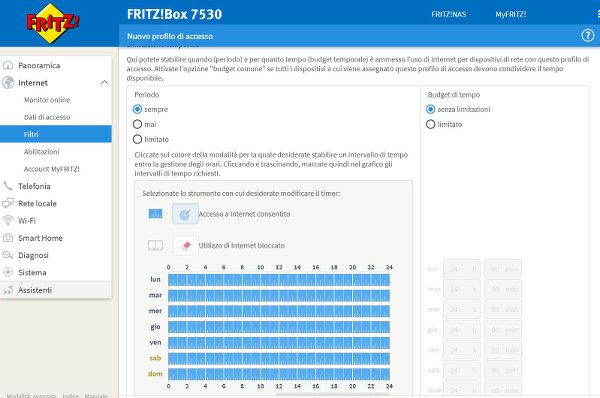Click the mer minutes budget field
The height and width of the screenshot is (398, 600).
pyautogui.click(x=503, y=309)
